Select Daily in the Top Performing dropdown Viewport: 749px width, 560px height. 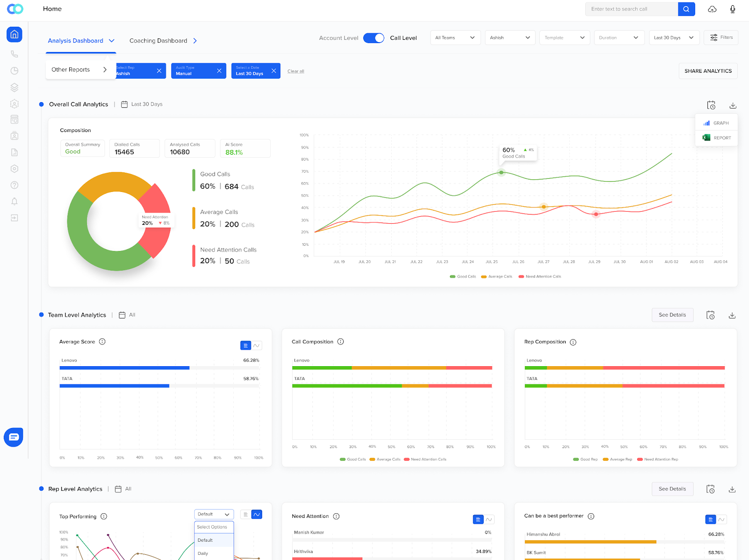click(x=204, y=553)
